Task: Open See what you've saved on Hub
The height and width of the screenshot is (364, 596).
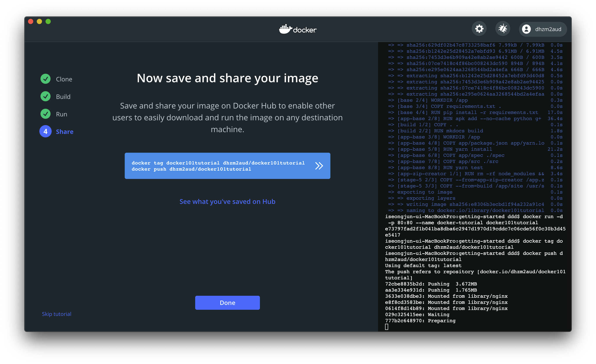Action: [x=227, y=201]
